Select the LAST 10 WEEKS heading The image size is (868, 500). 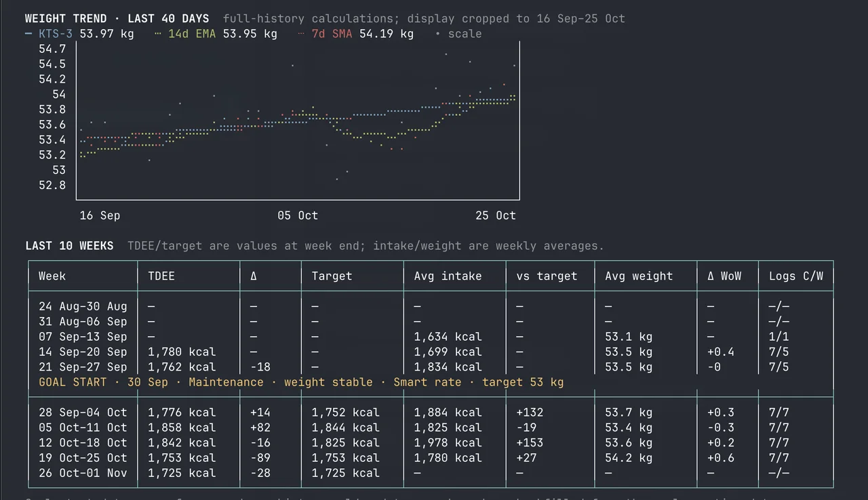click(69, 245)
